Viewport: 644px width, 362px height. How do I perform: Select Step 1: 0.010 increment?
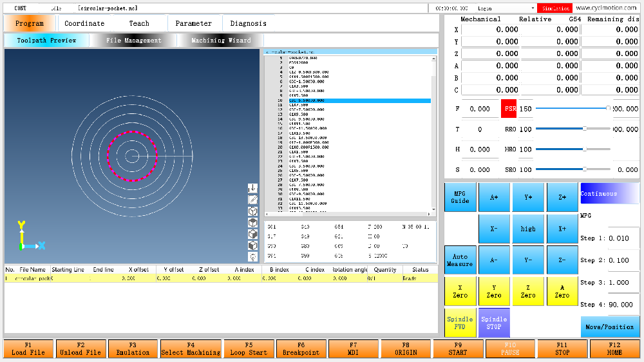point(609,238)
